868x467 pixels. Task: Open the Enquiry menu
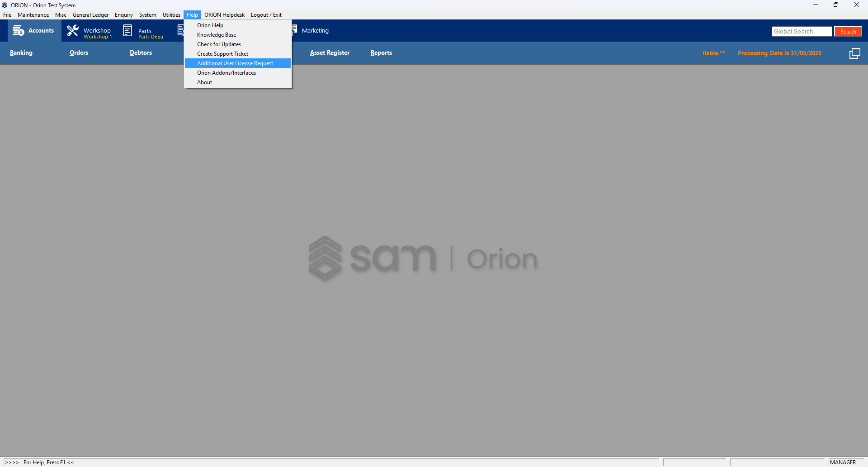click(123, 14)
